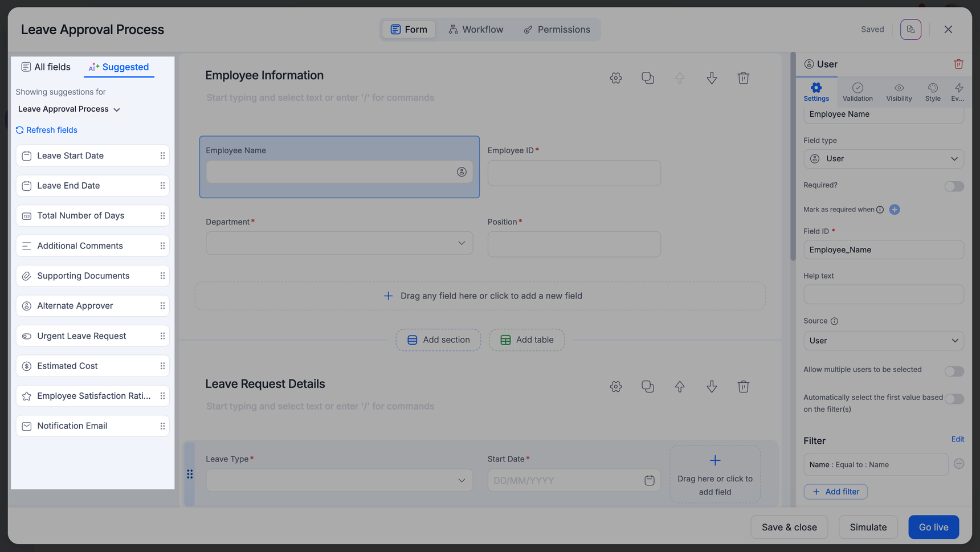Toggle automatically select first value switch
The height and width of the screenshot is (552, 980).
[x=954, y=399]
